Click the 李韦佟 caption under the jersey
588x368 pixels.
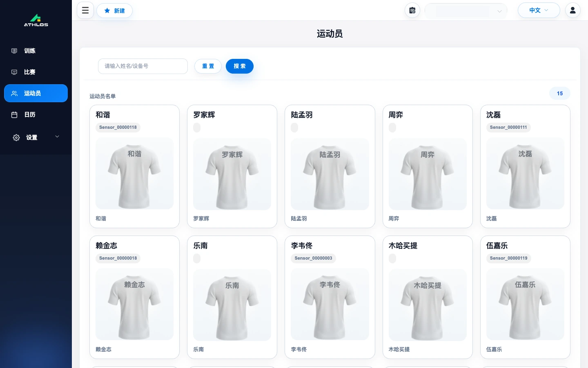point(299,350)
